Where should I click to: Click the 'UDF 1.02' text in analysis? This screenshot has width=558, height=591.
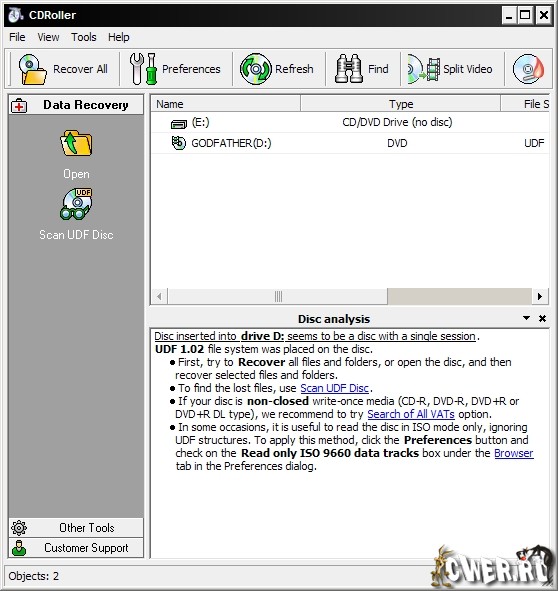(179, 349)
